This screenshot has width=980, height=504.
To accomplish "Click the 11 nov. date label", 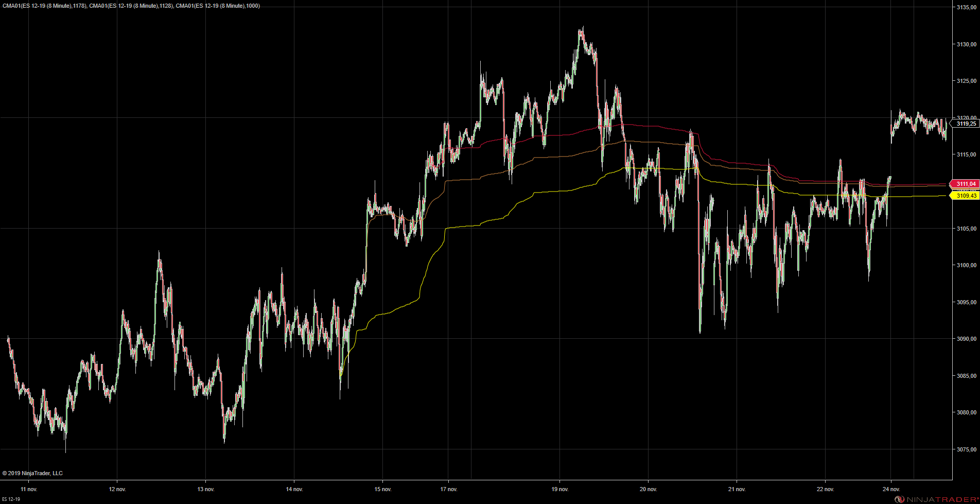I will coord(29,489).
